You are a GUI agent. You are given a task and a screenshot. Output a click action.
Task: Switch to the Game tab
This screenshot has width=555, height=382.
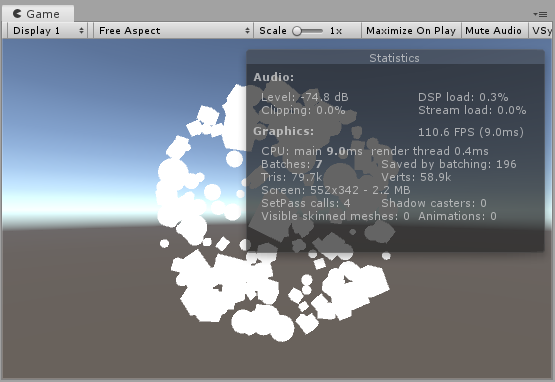pos(38,14)
